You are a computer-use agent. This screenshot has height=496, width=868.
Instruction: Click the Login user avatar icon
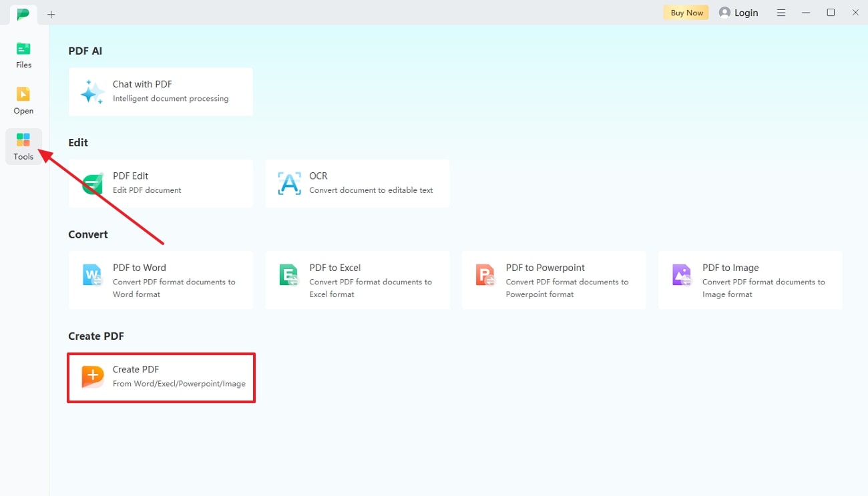click(724, 13)
